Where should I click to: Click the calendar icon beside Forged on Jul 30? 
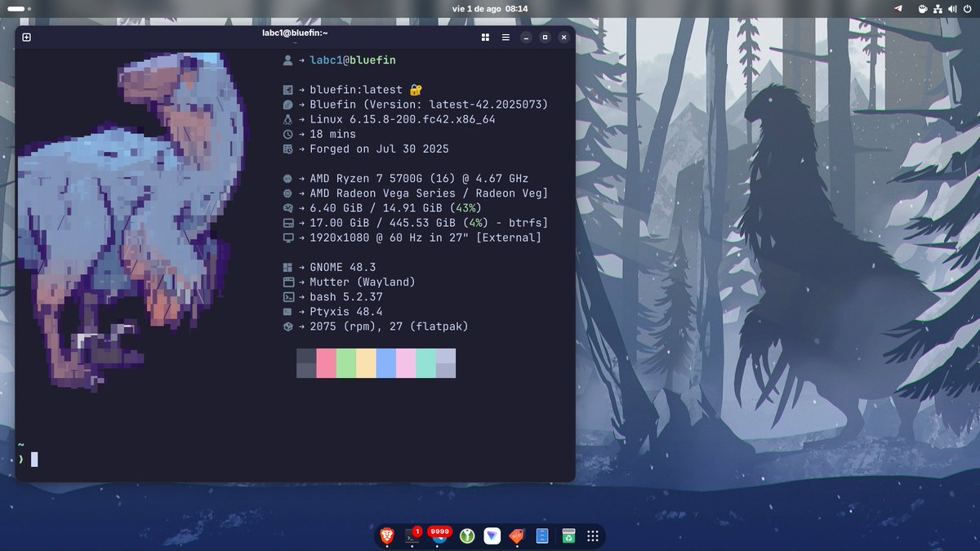click(287, 149)
